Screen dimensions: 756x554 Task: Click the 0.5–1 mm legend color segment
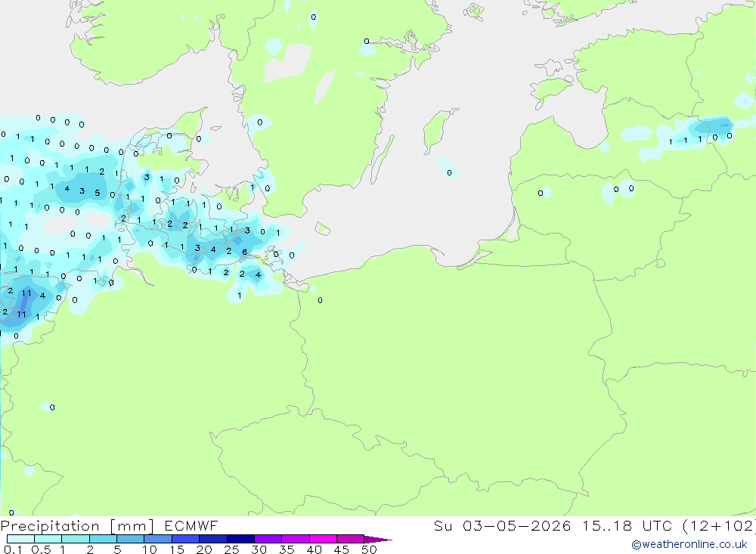pyautogui.click(x=48, y=539)
